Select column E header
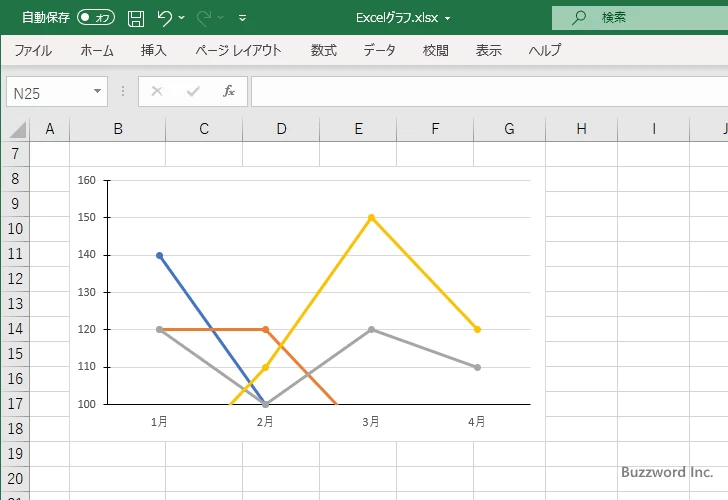The image size is (728, 500). pyautogui.click(x=358, y=129)
